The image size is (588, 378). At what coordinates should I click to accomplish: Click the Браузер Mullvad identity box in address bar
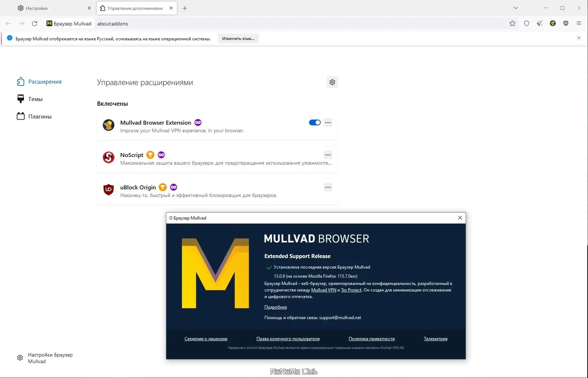pos(69,24)
